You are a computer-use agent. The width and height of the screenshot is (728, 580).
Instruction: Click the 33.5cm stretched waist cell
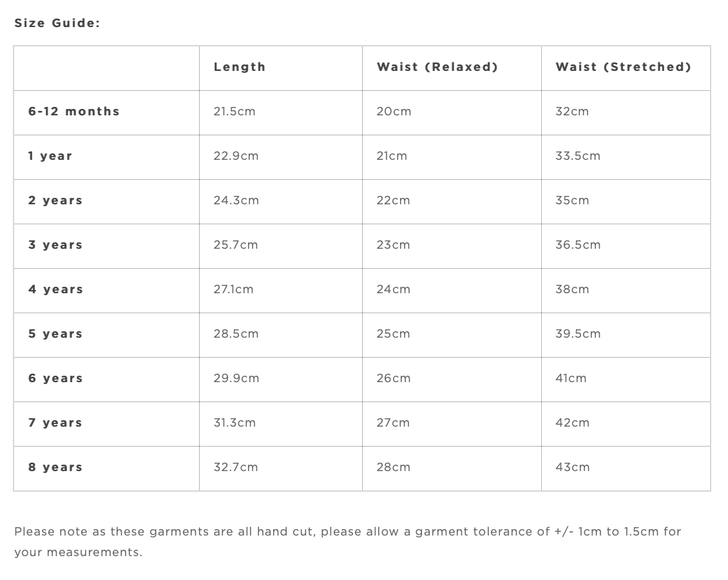coord(578,156)
